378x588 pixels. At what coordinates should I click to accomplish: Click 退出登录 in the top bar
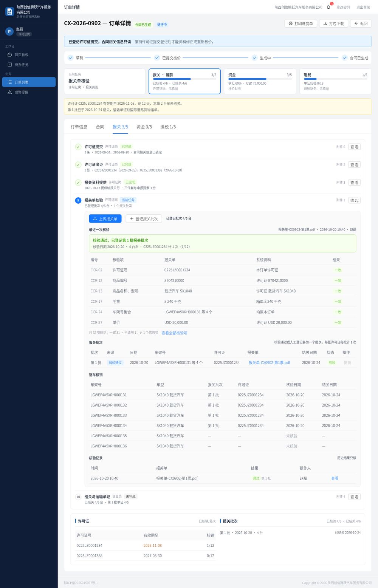tap(363, 7)
